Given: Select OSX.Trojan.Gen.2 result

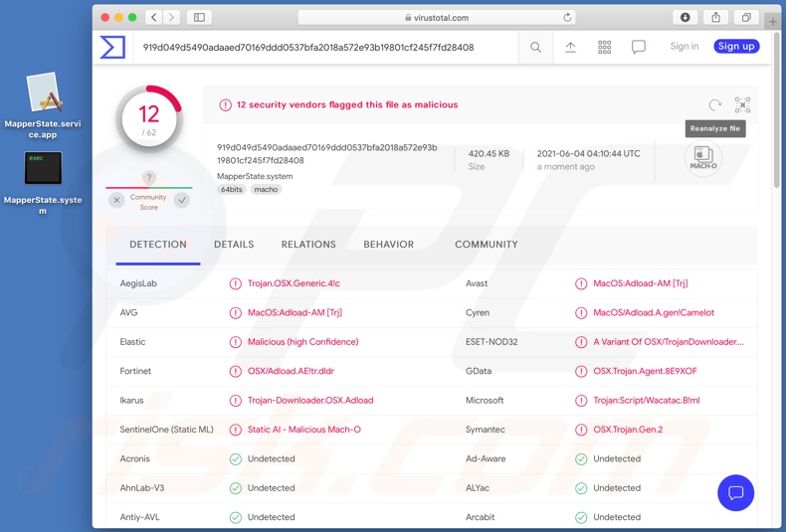Looking at the screenshot, I should click(x=628, y=430).
